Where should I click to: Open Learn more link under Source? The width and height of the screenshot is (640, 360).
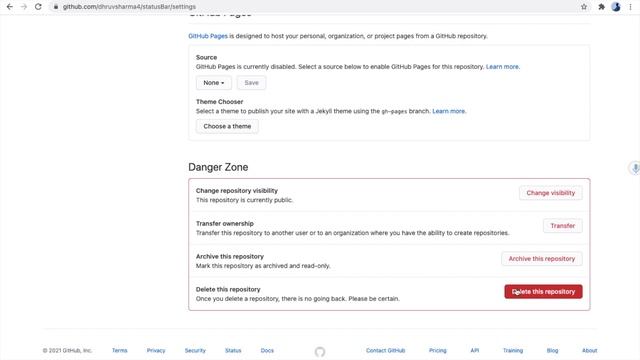pyautogui.click(x=502, y=67)
